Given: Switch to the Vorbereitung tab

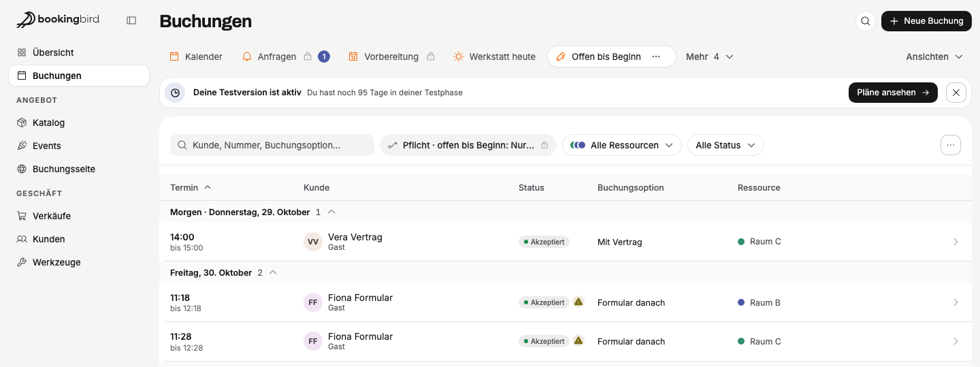Looking at the screenshot, I should pos(391,57).
